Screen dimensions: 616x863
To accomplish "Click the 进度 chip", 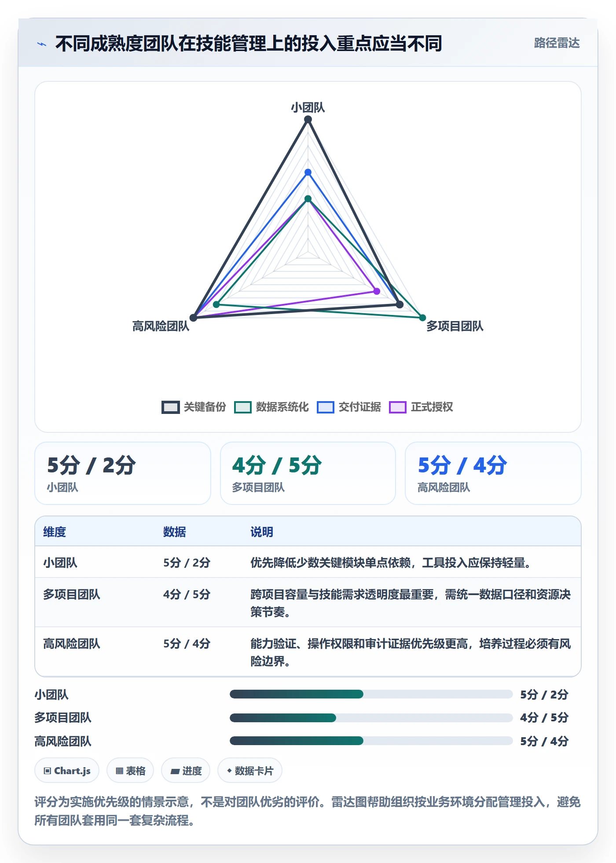I will coord(186,771).
